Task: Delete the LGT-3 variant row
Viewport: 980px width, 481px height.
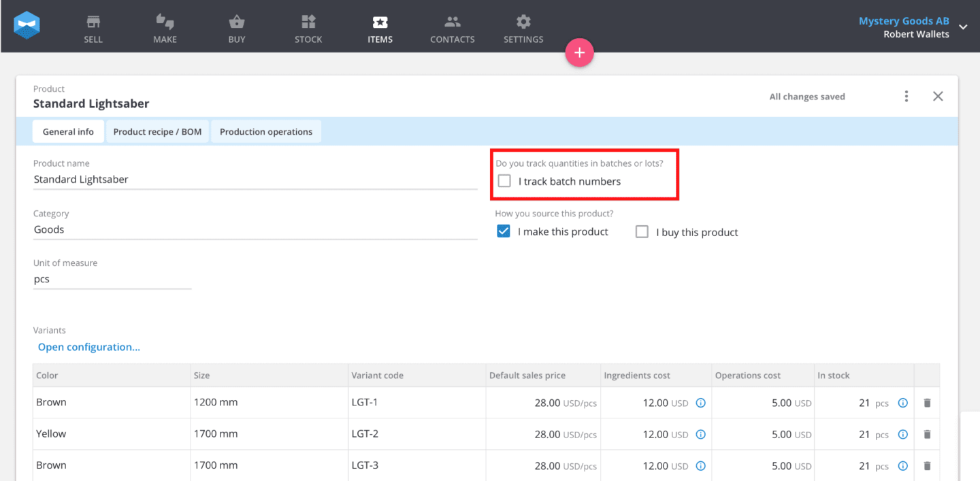Action: [927, 465]
